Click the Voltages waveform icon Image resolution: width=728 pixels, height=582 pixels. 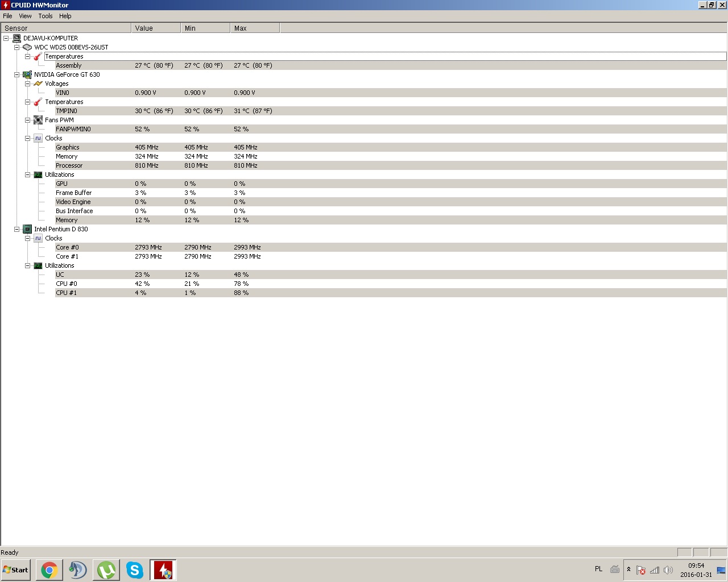coord(38,84)
